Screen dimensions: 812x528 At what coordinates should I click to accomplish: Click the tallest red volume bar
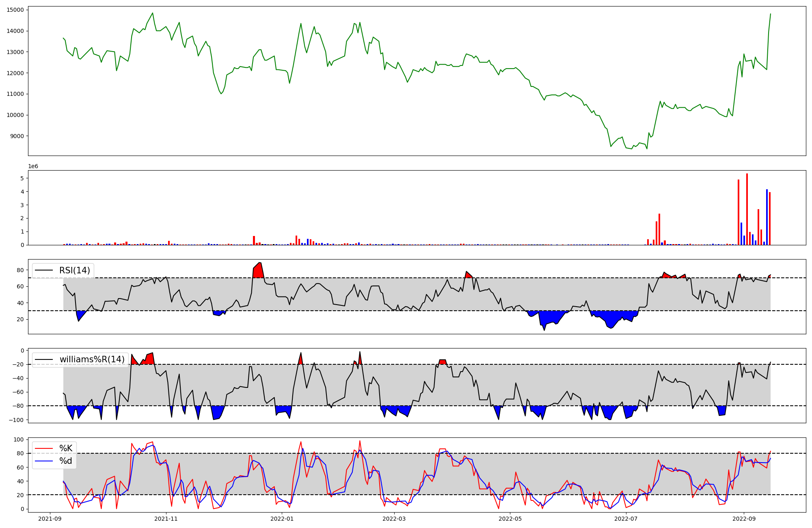tap(747, 209)
